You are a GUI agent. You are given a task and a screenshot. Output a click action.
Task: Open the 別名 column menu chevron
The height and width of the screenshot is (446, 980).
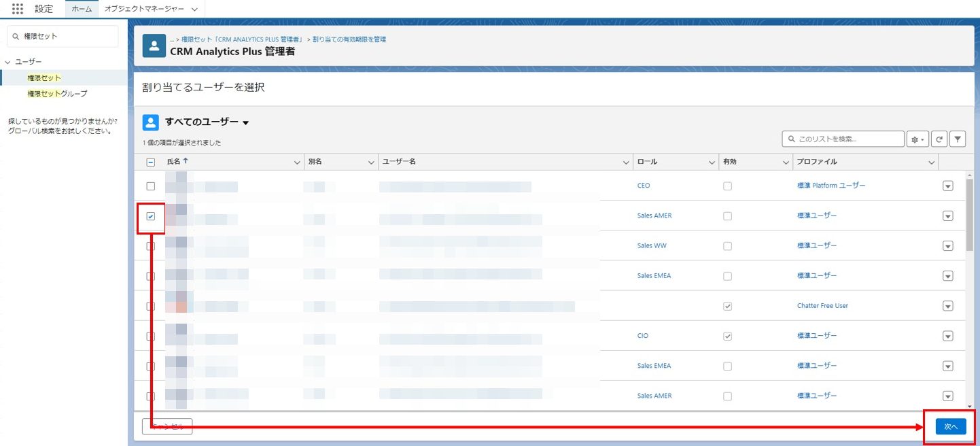[371, 162]
